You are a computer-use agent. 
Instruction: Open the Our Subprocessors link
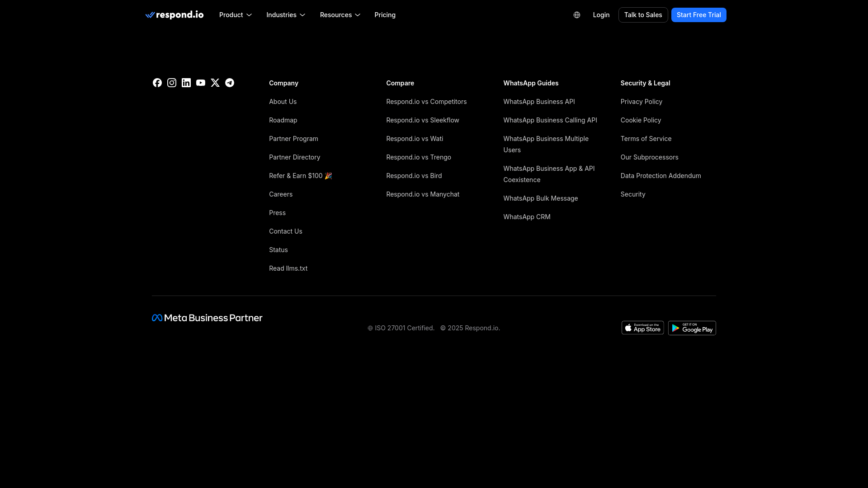point(650,157)
